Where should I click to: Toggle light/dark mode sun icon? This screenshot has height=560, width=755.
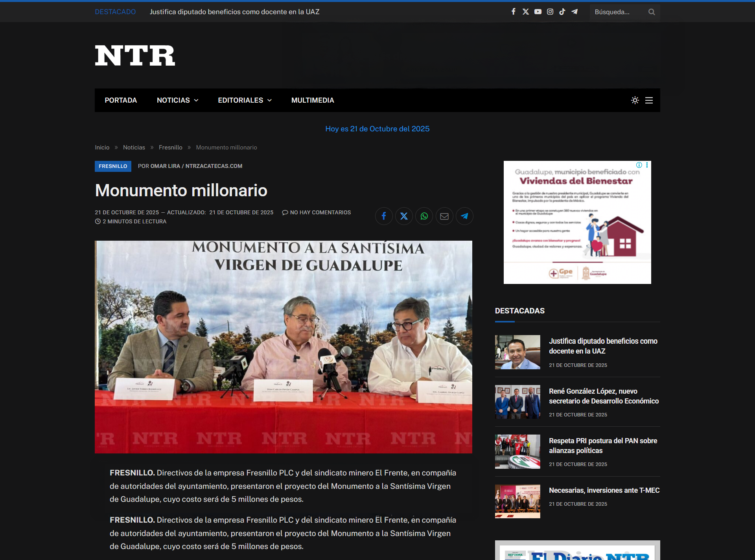[x=635, y=100]
